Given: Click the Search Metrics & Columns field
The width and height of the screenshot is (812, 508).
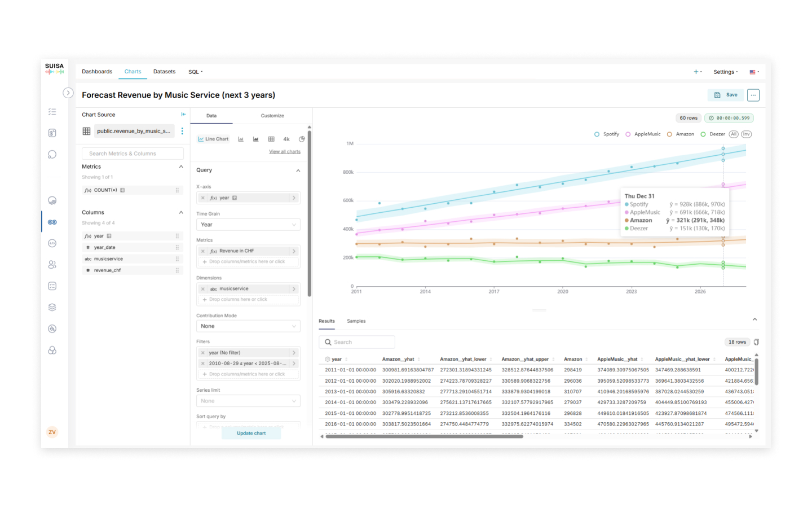Looking at the screenshot, I should (x=133, y=154).
